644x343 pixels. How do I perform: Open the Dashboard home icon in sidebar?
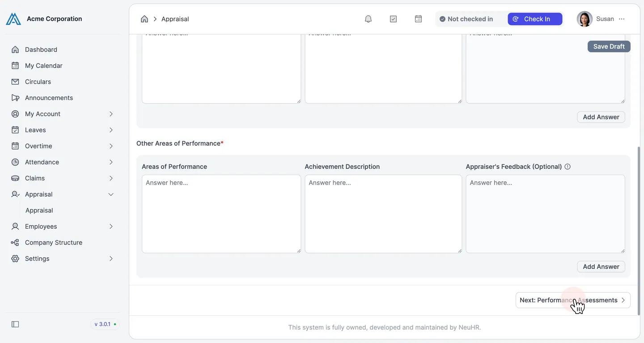click(x=15, y=50)
